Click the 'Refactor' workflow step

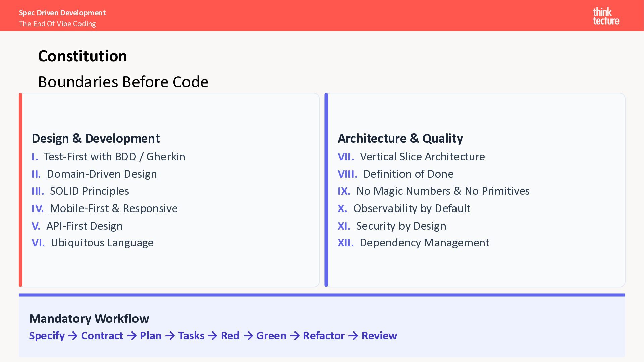pos(324,336)
